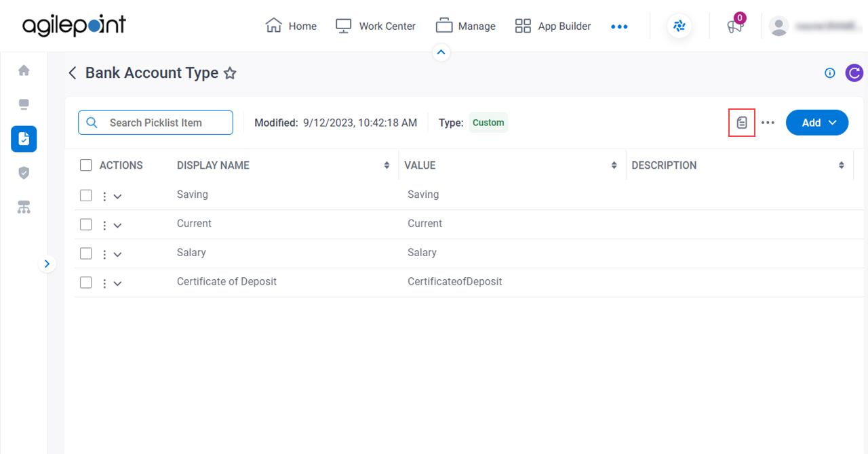Open the Salary row actions kebab menu
The width and height of the screenshot is (868, 454).
tap(104, 255)
